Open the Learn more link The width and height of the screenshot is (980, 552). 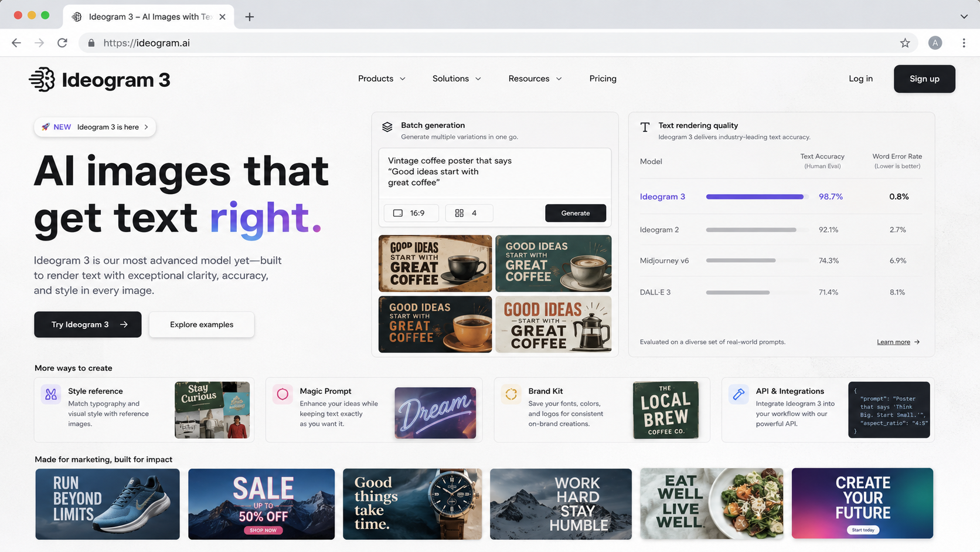(x=898, y=342)
